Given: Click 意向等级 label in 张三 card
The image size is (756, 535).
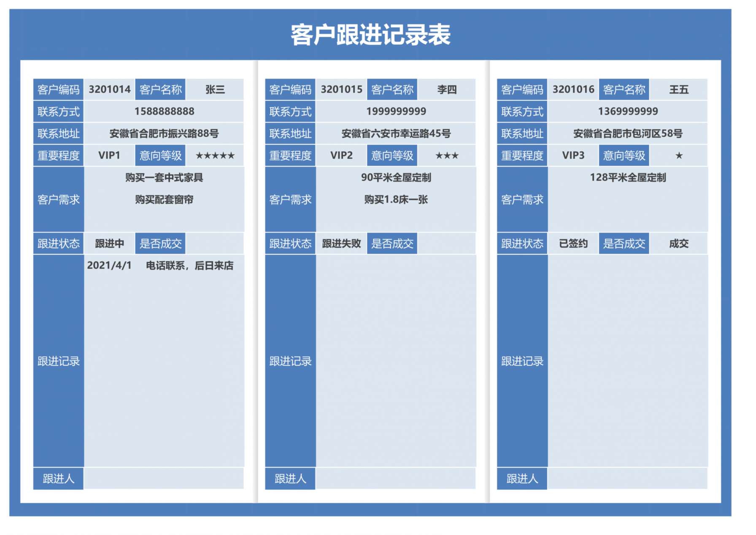Looking at the screenshot, I should 160,155.
